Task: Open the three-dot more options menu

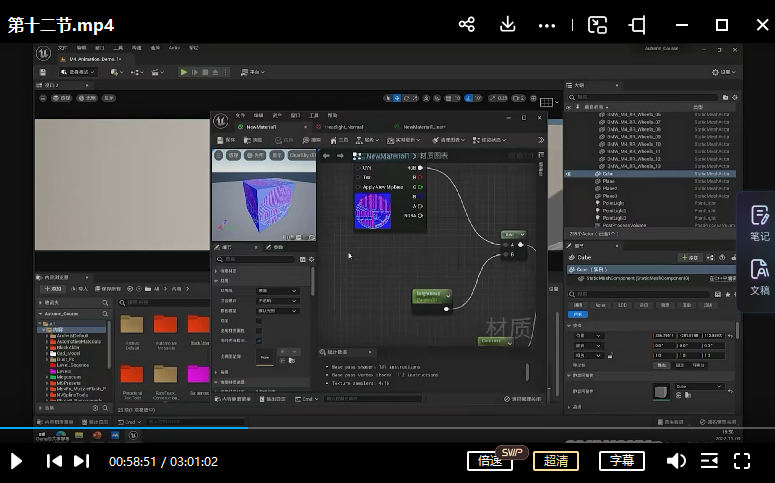Action: point(546,25)
